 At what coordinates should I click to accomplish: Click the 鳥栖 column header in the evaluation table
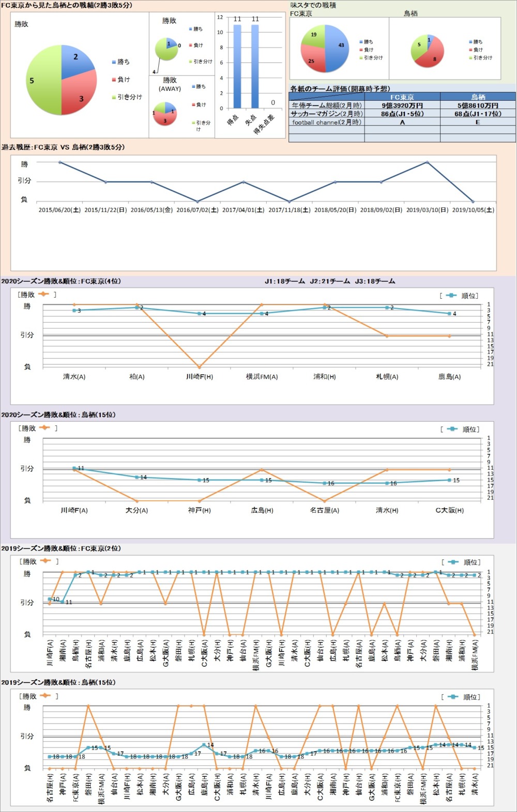point(478,97)
